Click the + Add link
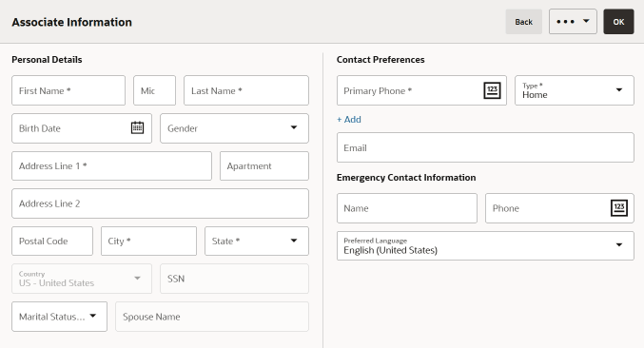This screenshot has width=644, height=348. point(349,120)
